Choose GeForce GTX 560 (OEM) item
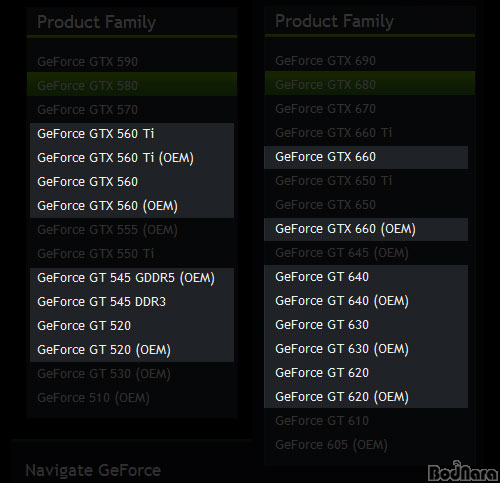500x483 pixels. [x=107, y=206]
